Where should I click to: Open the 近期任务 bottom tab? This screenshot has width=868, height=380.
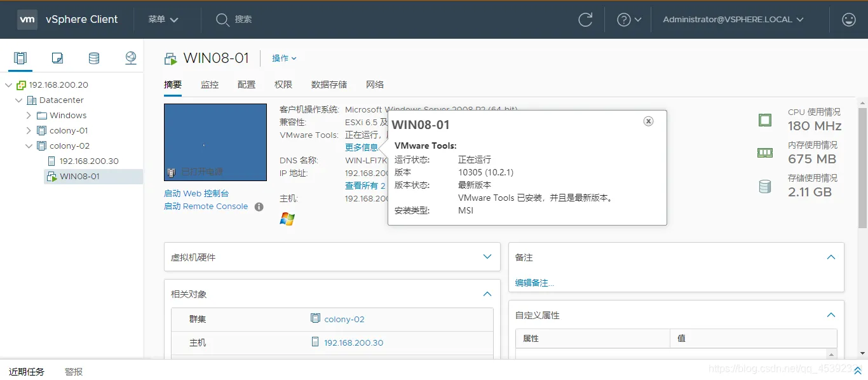click(27, 372)
